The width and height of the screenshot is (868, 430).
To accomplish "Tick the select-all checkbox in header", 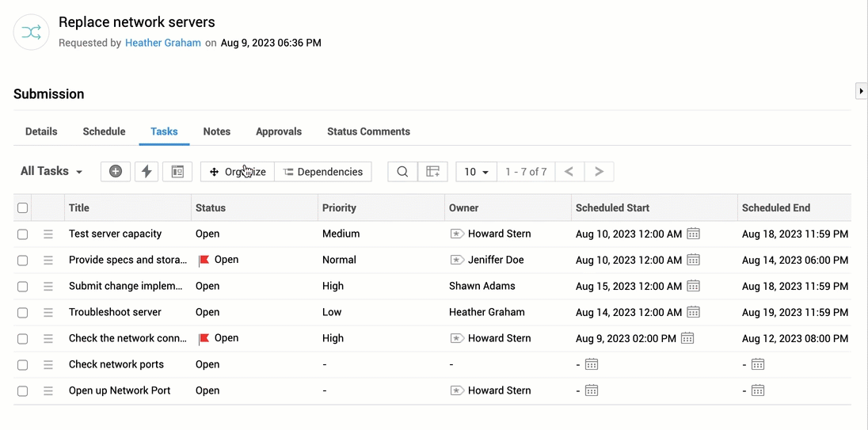I will pos(22,208).
